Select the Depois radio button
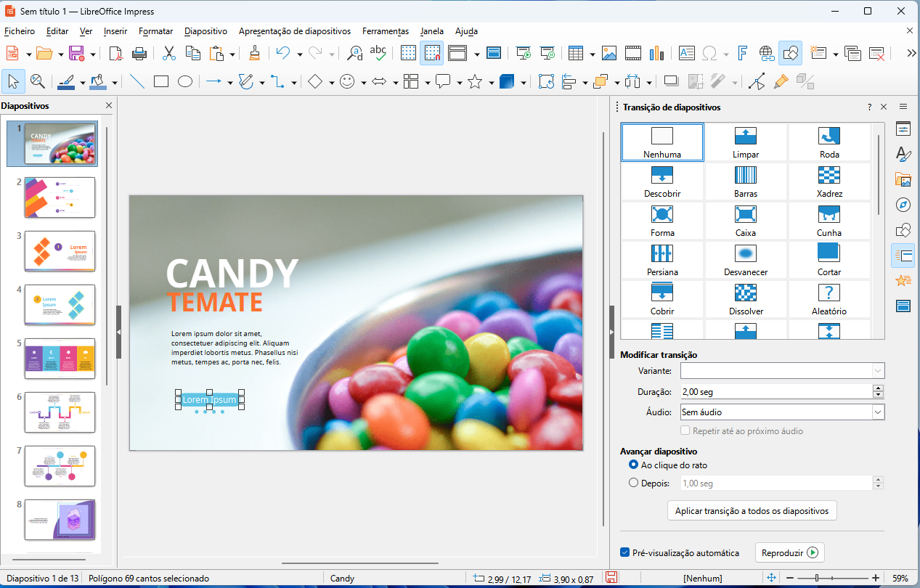920x588 pixels. pyautogui.click(x=634, y=483)
